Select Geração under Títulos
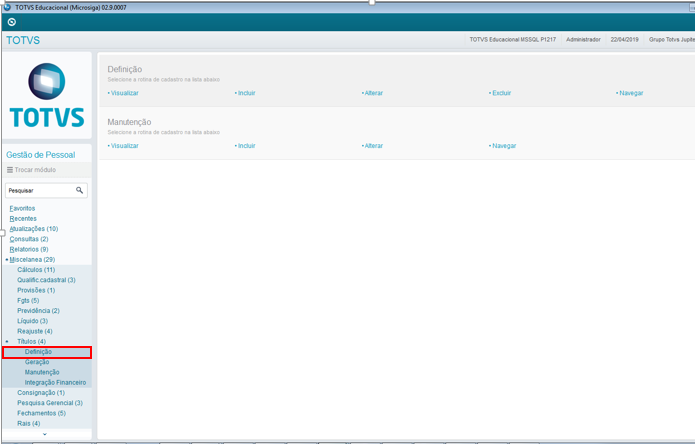Image resolution: width=695 pixels, height=444 pixels. (37, 362)
